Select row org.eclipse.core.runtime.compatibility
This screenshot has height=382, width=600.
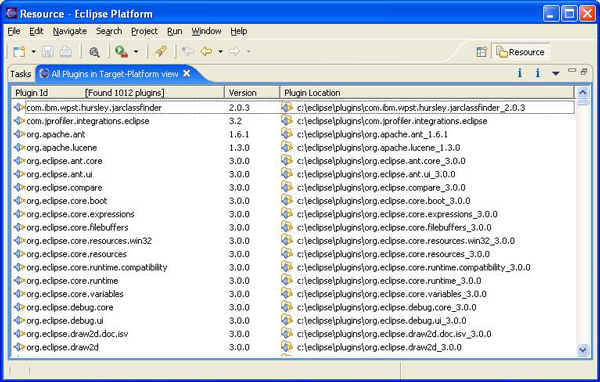(x=294, y=267)
